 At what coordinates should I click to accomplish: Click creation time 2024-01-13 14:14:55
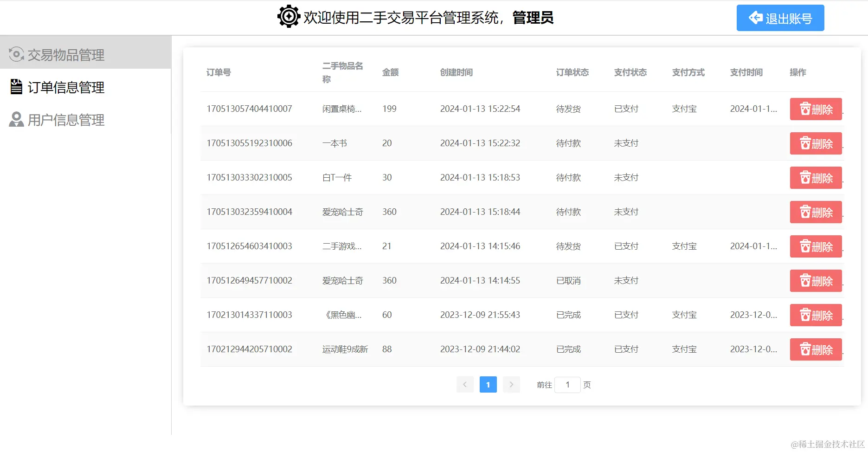point(480,280)
